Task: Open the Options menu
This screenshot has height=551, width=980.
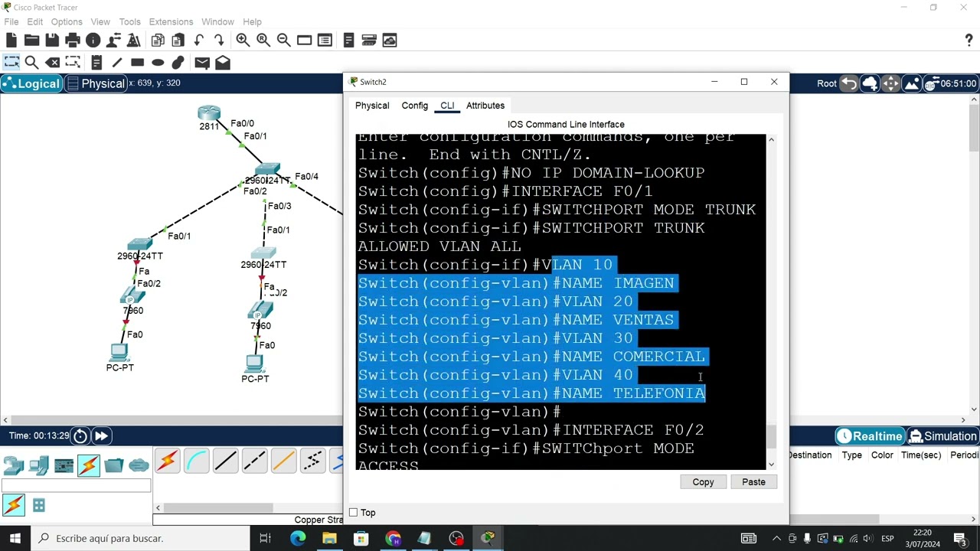Action: [67, 21]
